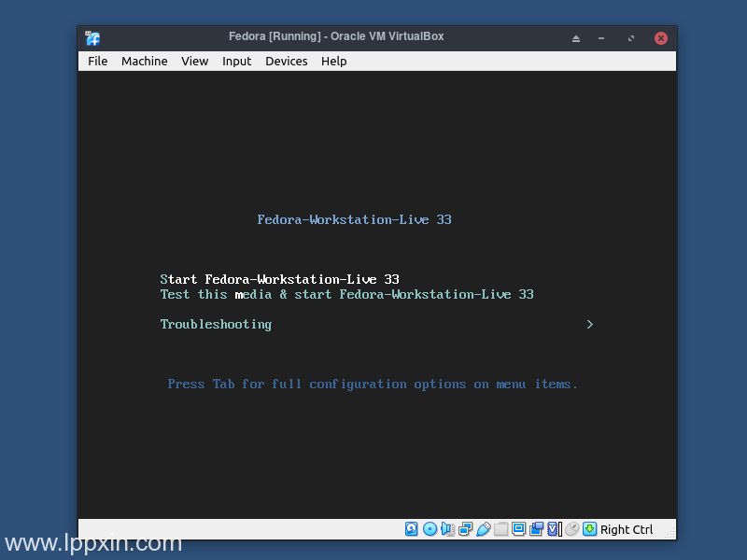This screenshot has width=747, height=560.
Task: Click the display status icon
Action: 518,529
